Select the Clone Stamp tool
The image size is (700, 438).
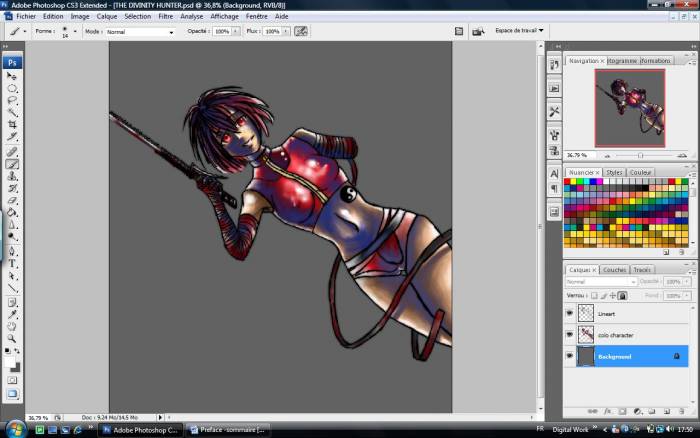pyautogui.click(x=12, y=176)
